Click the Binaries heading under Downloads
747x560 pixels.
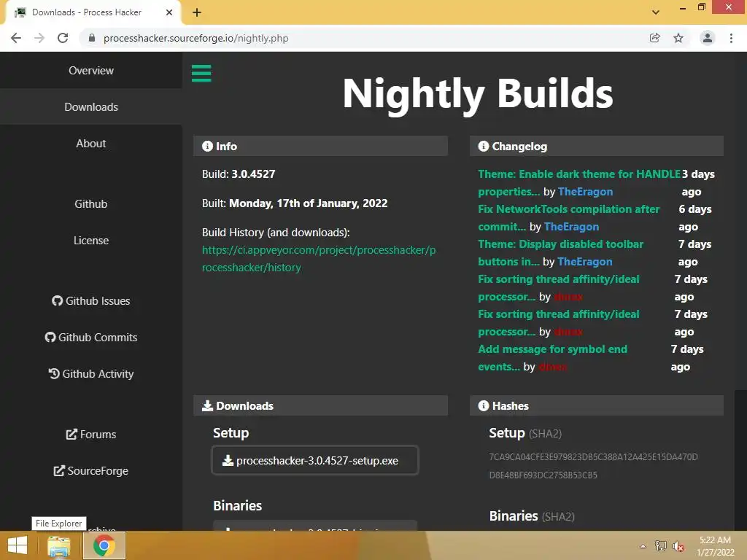(x=237, y=506)
